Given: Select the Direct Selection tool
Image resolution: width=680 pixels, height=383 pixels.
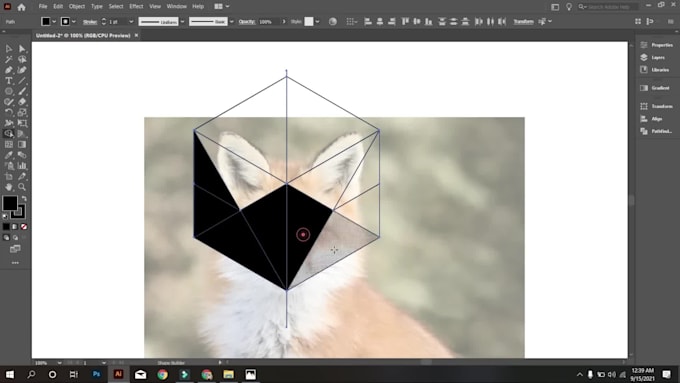Looking at the screenshot, I should tap(22, 49).
